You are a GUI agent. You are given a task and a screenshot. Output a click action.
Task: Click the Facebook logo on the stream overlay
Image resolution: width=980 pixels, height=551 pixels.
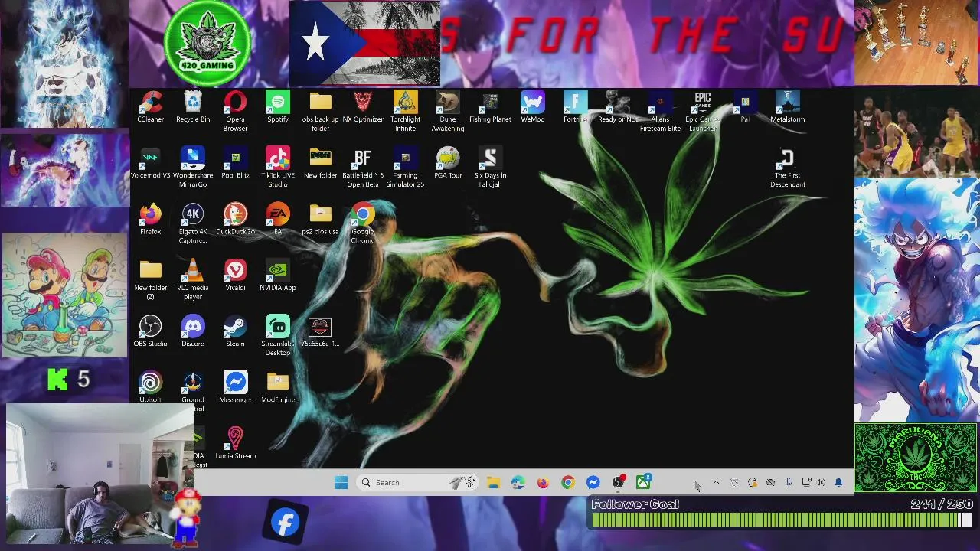285,523
